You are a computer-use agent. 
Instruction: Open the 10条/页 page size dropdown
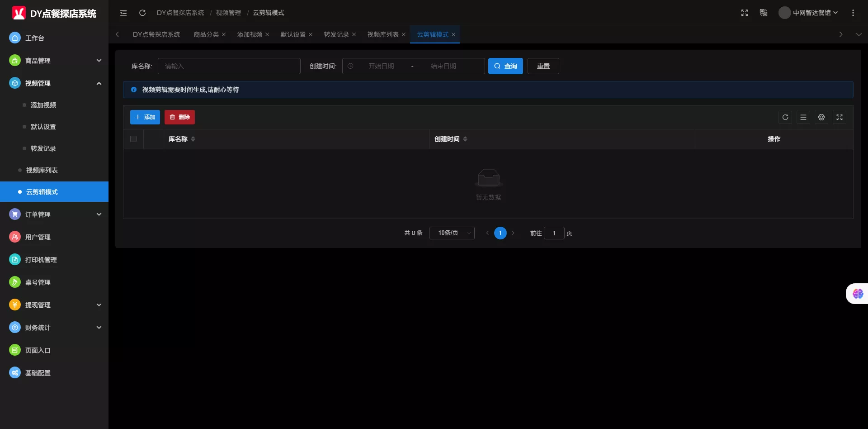pyautogui.click(x=452, y=233)
